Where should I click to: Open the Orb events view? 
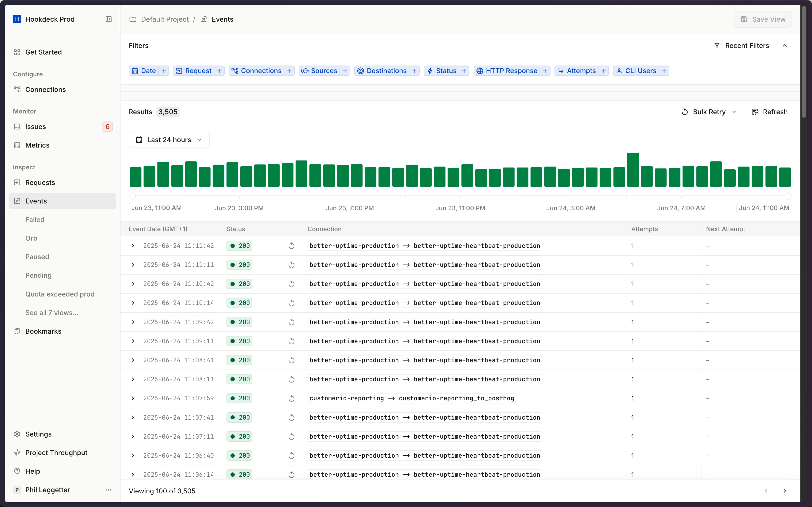pos(31,238)
